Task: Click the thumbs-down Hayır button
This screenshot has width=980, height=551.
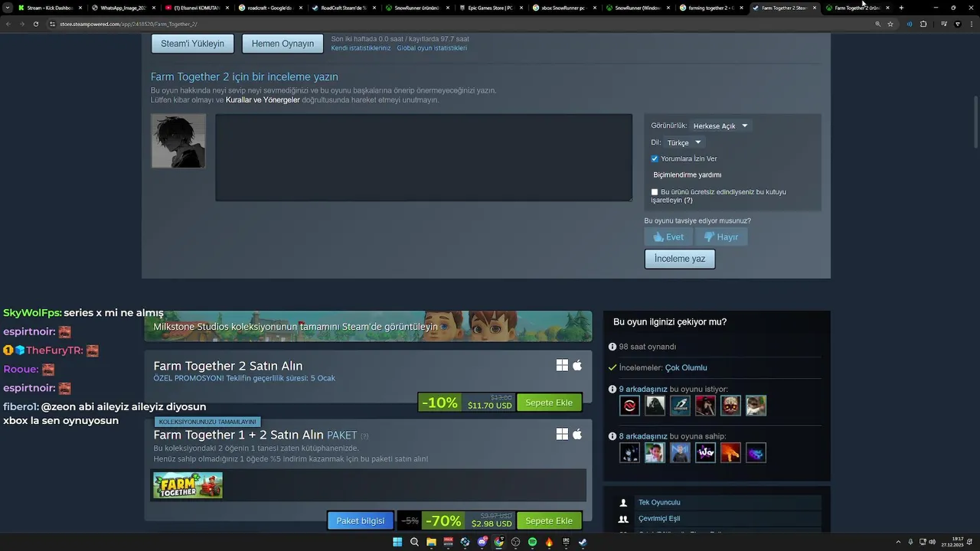Action: [x=721, y=236]
